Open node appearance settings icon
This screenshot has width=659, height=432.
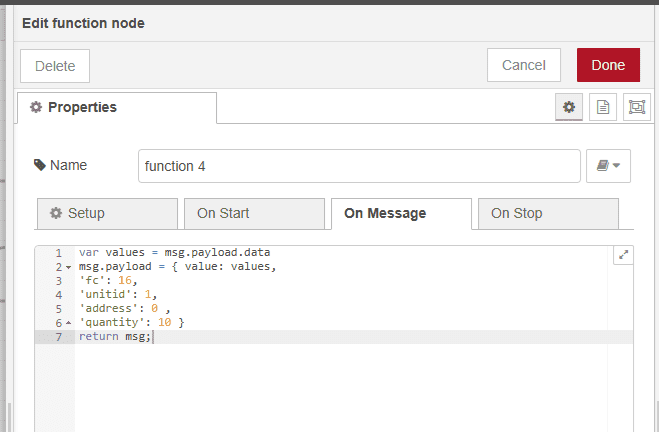point(637,107)
